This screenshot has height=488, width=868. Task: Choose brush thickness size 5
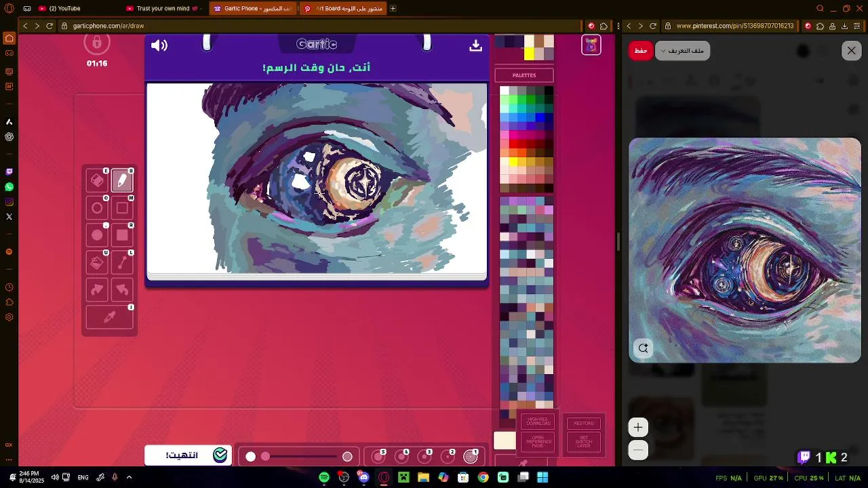click(378, 456)
